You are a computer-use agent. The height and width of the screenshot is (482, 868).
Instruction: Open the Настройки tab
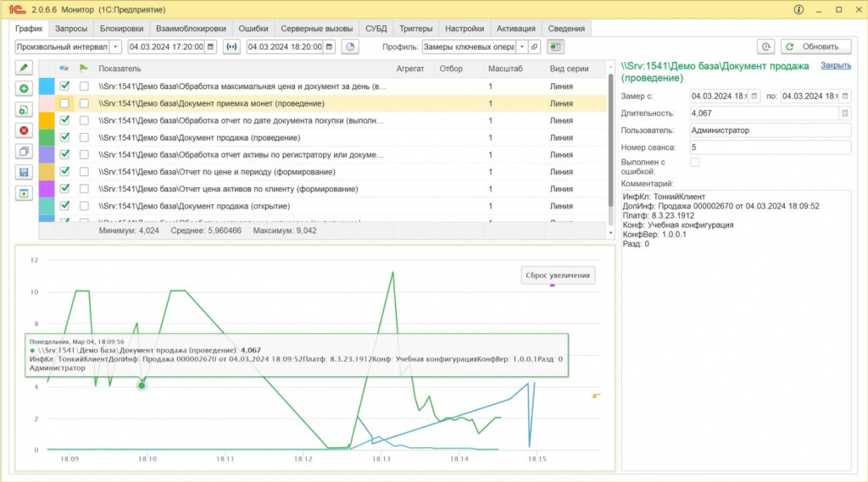(x=465, y=28)
